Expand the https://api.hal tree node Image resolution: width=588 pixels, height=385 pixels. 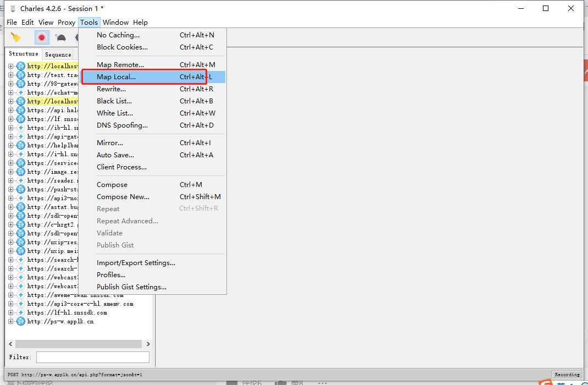pos(10,111)
